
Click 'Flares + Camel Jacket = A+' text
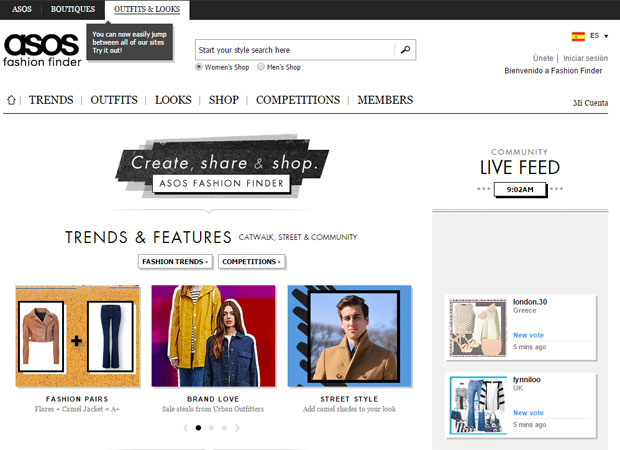point(77,409)
